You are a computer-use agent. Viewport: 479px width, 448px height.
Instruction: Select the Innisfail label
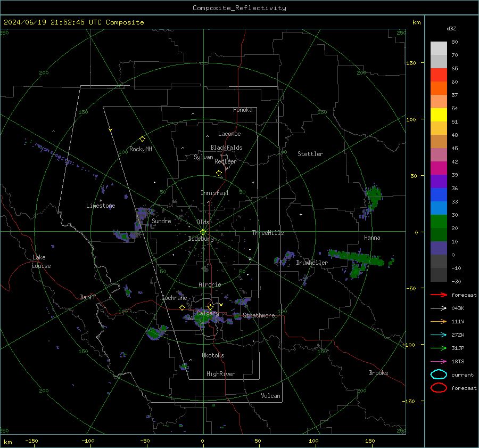pos(214,193)
